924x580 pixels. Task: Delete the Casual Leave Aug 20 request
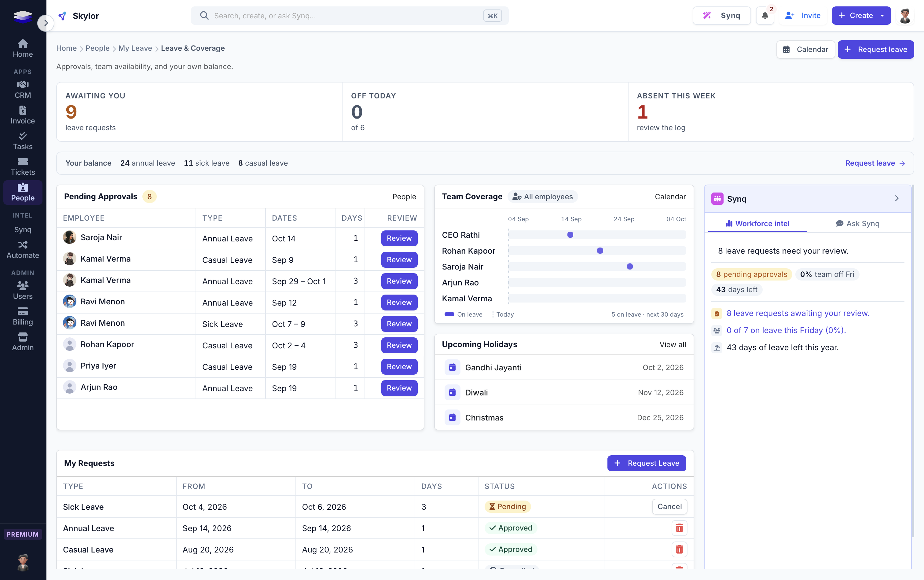(x=679, y=550)
